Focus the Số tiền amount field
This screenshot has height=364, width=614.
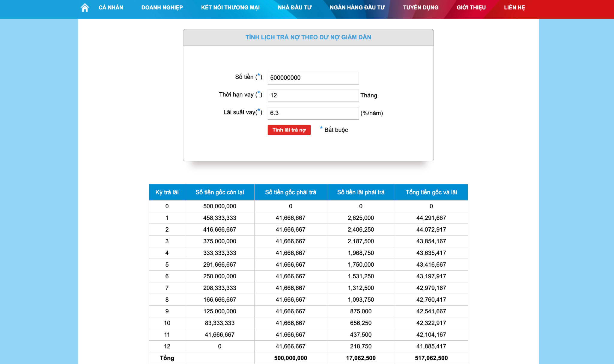(313, 78)
